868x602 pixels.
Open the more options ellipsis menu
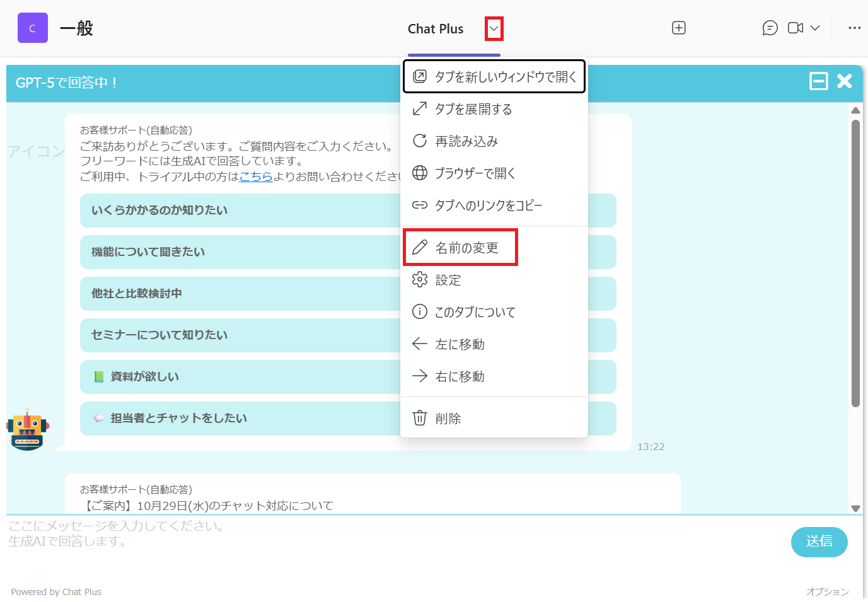pyautogui.click(x=854, y=28)
